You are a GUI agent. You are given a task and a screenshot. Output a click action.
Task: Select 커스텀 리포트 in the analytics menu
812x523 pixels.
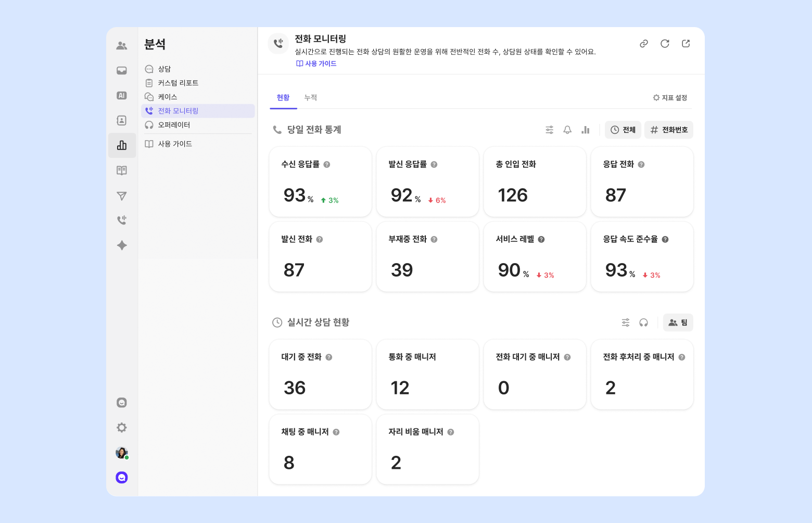178,83
